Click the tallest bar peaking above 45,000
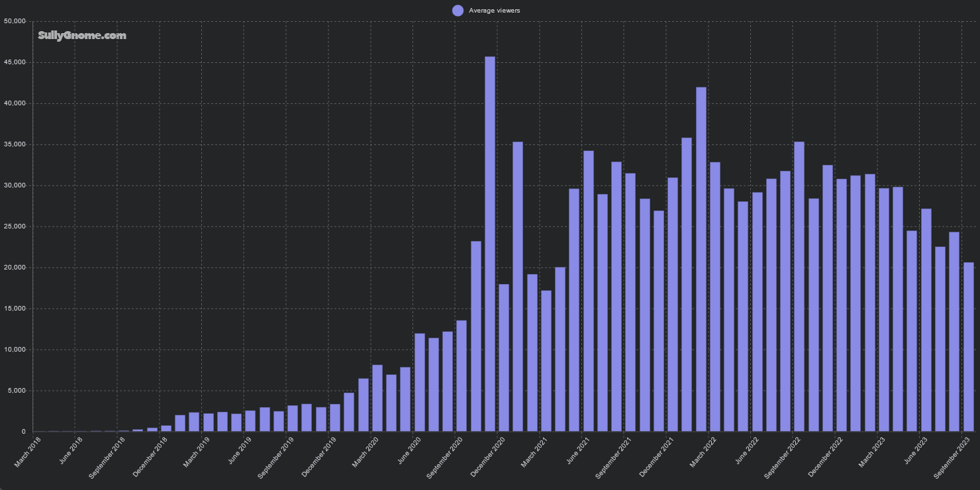The width and height of the screenshot is (980, 490). click(x=490, y=244)
